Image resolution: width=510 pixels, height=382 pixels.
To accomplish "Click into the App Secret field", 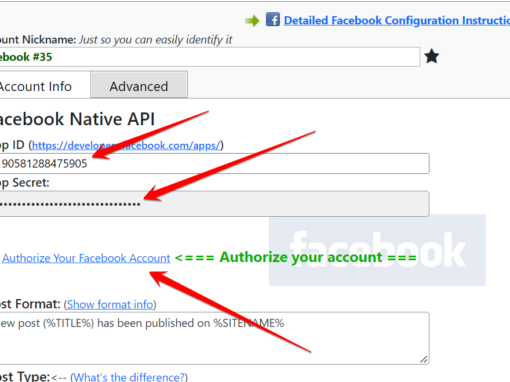I will pyautogui.click(x=214, y=204).
